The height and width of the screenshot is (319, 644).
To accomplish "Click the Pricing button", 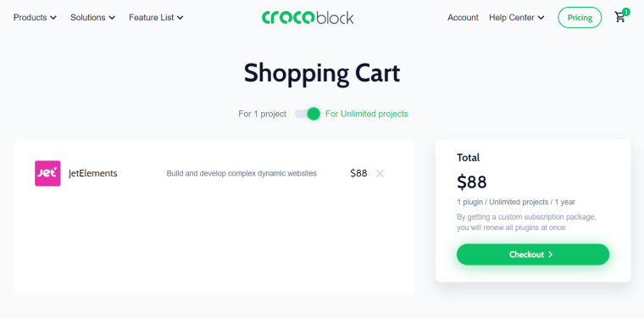I will [580, 18].
